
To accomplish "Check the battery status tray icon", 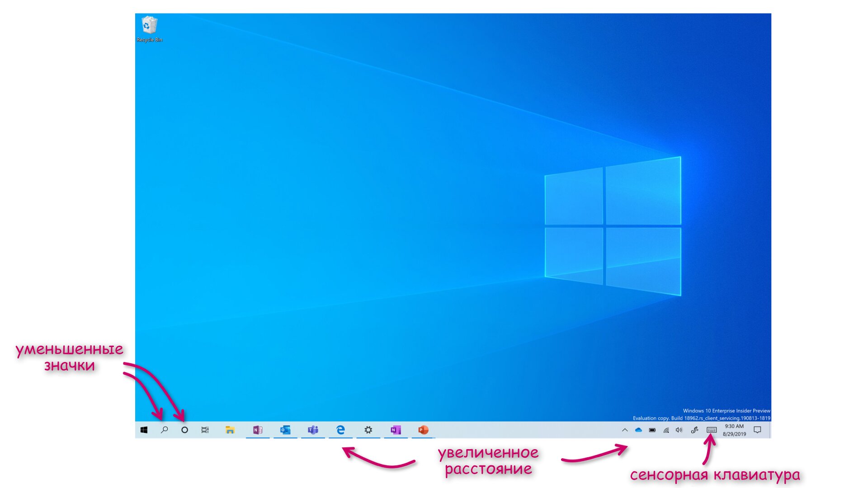I will pos(652,430).
